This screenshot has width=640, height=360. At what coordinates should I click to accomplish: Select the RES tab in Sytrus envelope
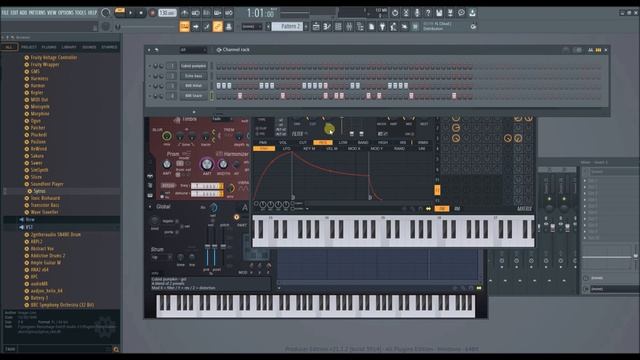click(323, 142)
